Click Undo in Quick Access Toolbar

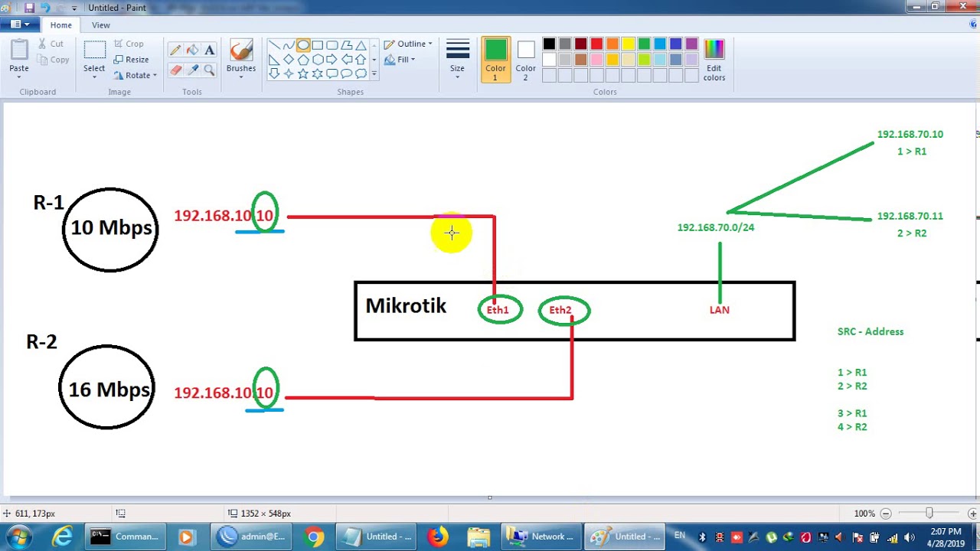click(x=45, y=8)
